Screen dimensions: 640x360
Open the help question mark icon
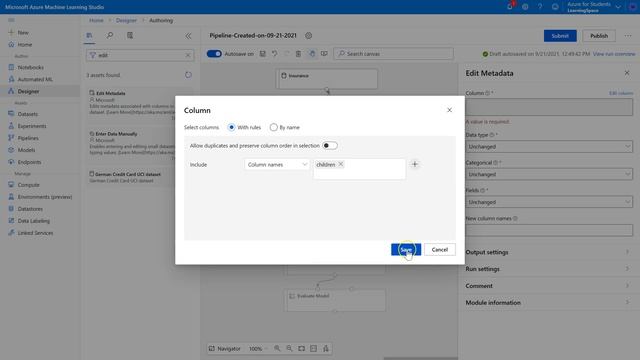pyautogui.click(x=540, y=7)
